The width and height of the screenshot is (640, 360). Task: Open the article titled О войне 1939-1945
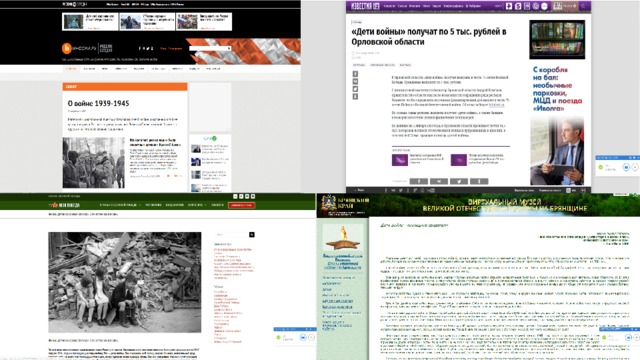click(x=98, y=104)
